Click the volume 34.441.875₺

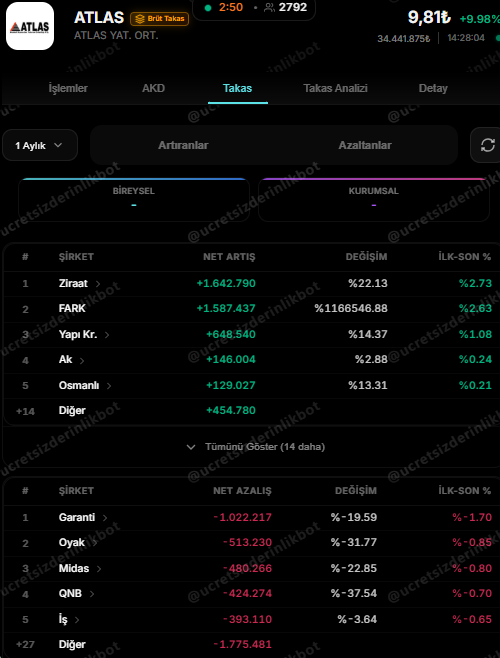point(404,39)
